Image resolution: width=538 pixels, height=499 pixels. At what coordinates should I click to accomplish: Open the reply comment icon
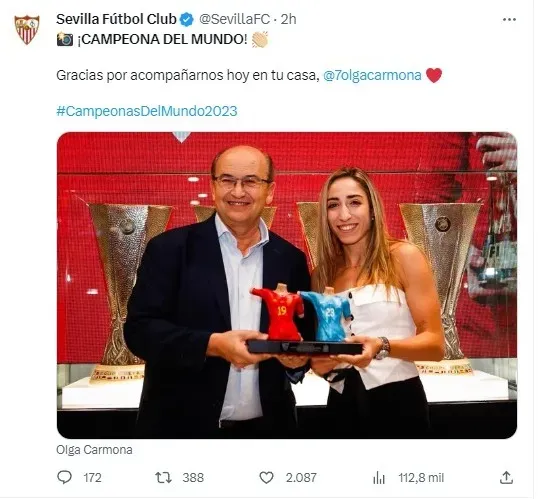tap(65, 477)
